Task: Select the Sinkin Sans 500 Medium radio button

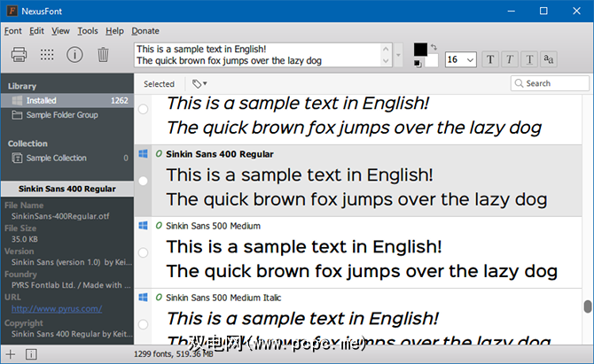Action: pos(144,253)
